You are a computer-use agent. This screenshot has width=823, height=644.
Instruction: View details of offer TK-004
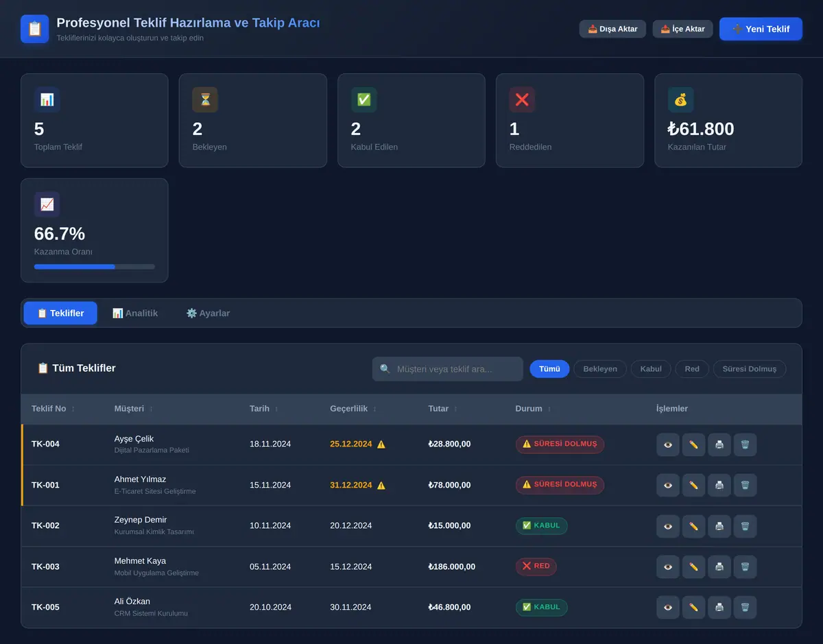coord(668,444)
